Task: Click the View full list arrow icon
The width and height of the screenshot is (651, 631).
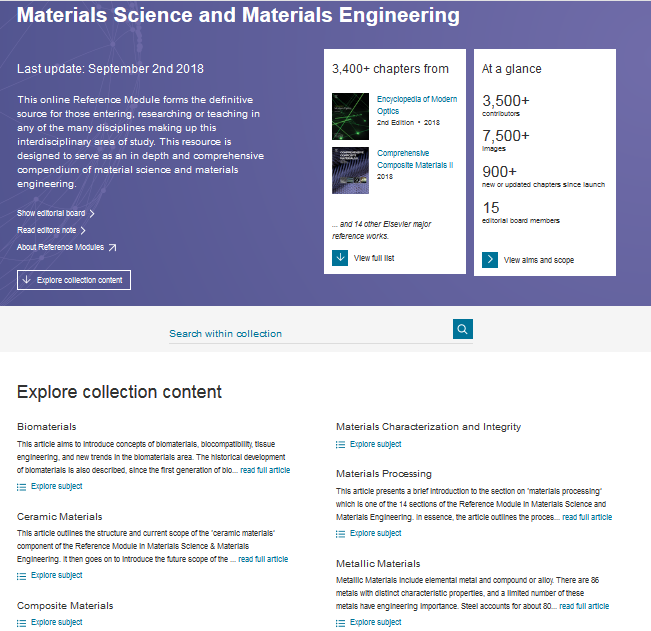Action: [340, 258]
